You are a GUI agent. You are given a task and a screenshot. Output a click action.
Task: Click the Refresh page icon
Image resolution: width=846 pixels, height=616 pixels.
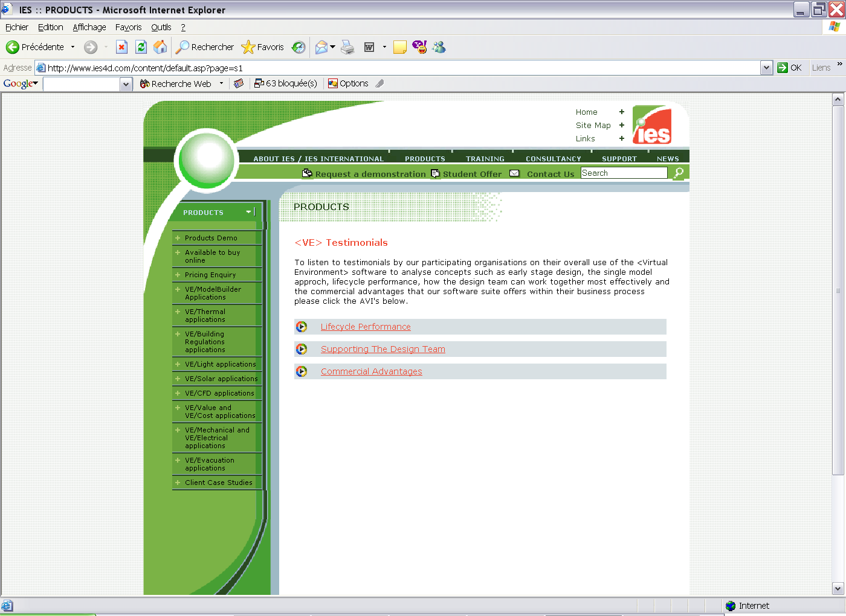click(141, 47)
